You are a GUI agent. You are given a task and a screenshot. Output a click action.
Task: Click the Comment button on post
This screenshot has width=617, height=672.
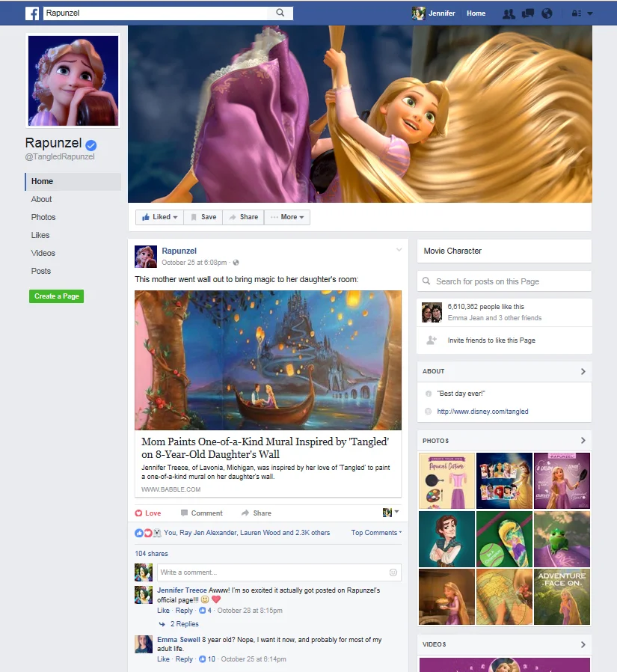(x=202, y=513)
